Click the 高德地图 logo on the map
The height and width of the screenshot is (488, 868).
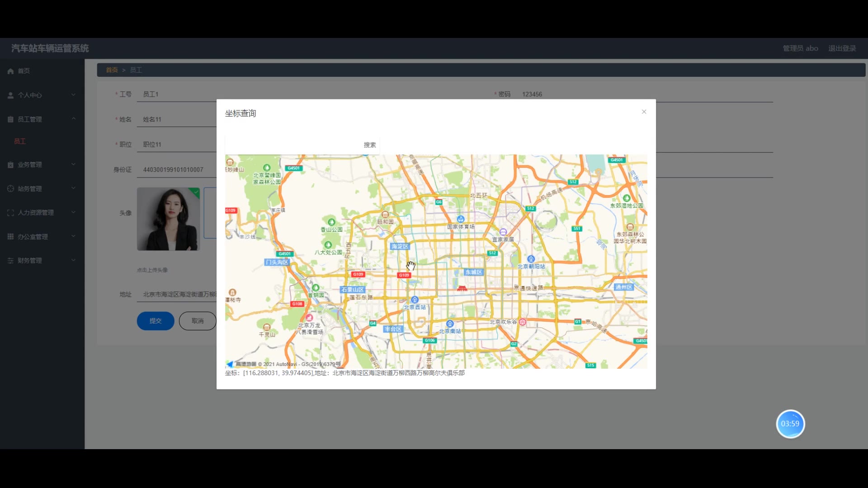point(241,364)
